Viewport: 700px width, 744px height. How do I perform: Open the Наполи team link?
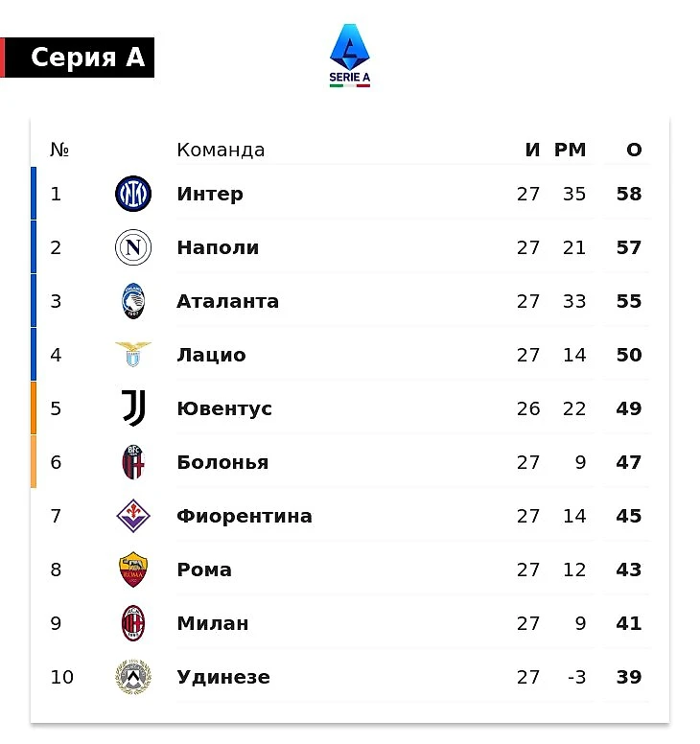[x=218, y=247]
